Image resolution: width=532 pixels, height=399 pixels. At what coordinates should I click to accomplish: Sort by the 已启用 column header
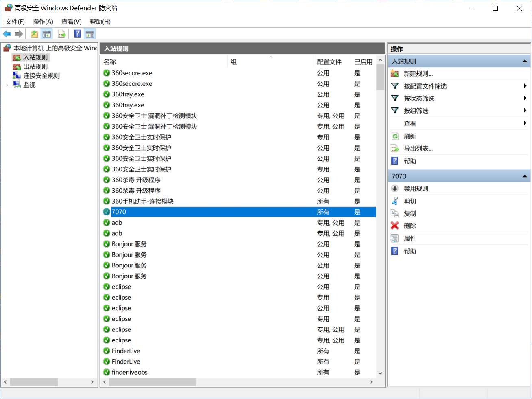363,62
